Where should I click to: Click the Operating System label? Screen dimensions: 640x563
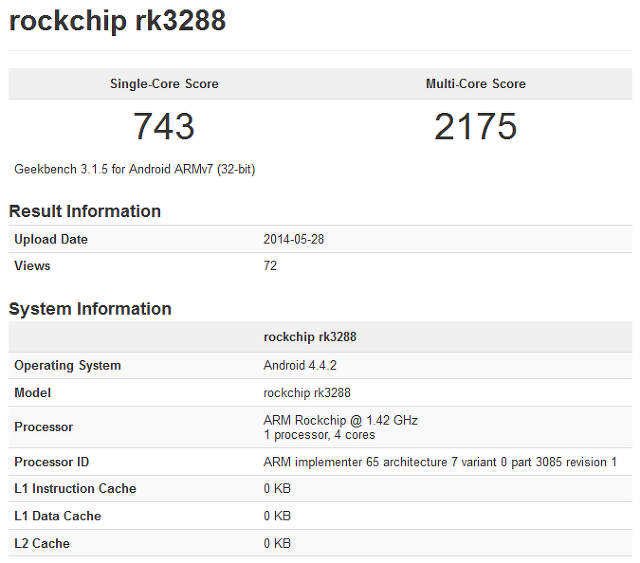click(x=68, y=365)
